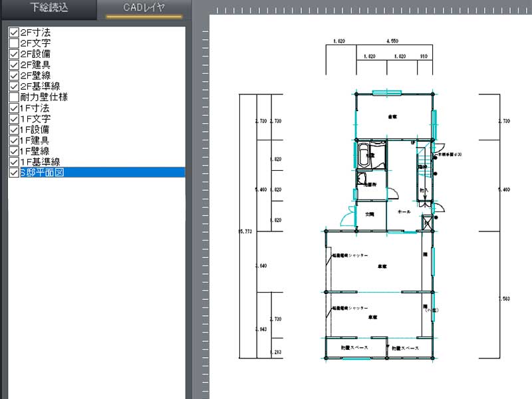Toggle the 1F設備 layer visibility
Screen dimensions: 532x399
(x=13, y=129)
